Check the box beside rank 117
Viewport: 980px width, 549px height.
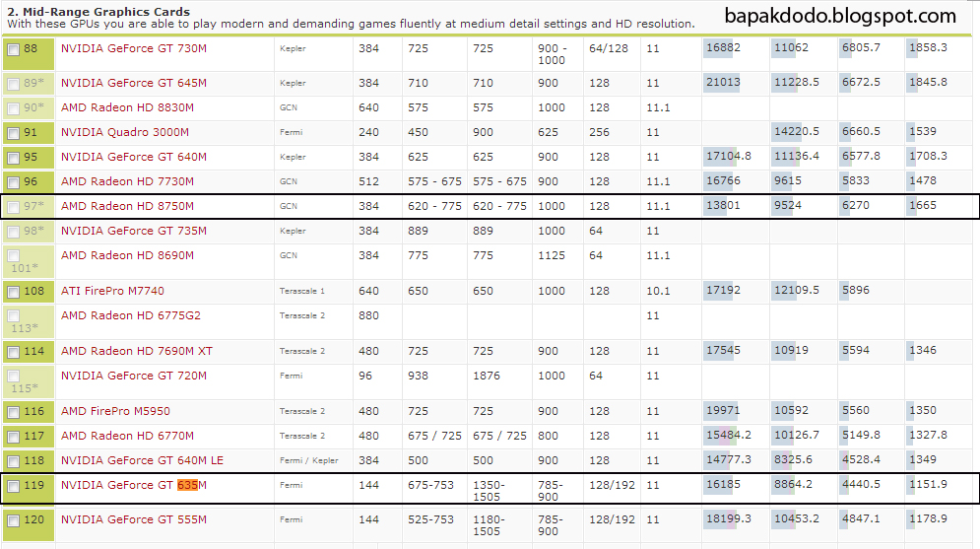pos(13,437)
